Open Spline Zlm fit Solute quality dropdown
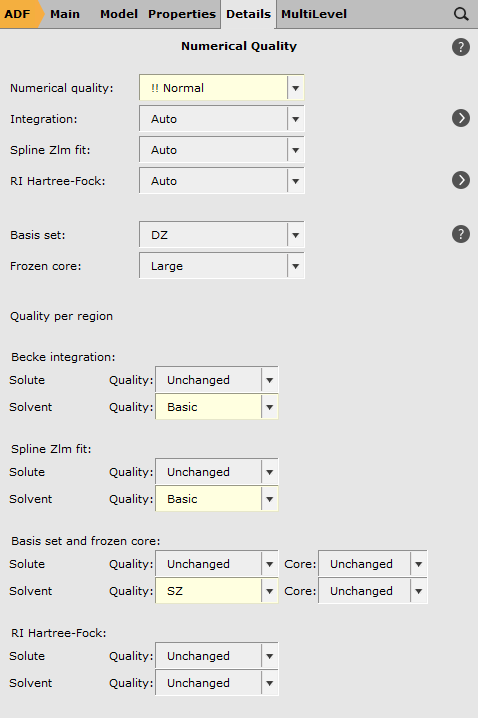This screenshot has width=478, height=718. [217, 472]
